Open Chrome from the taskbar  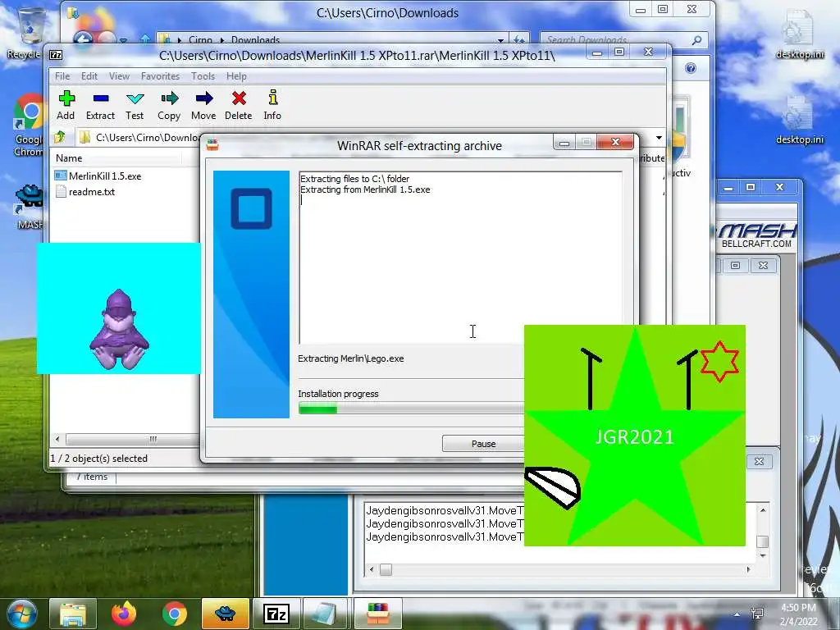coord(175,614)
